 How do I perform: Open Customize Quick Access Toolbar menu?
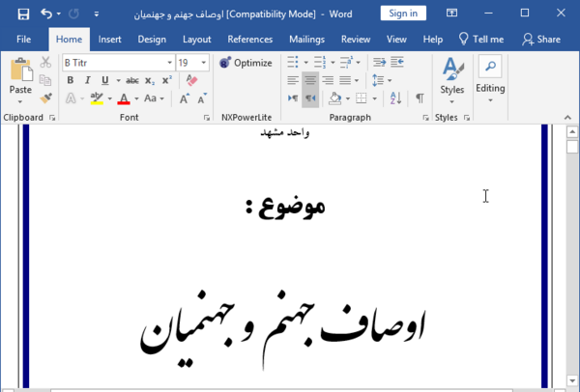tap(96, 14)
